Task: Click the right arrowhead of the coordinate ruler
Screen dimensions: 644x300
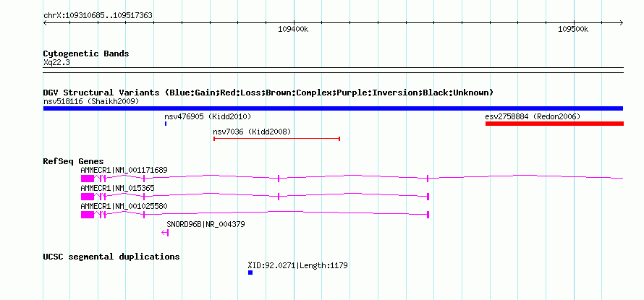Action: [x=622, y=22]
